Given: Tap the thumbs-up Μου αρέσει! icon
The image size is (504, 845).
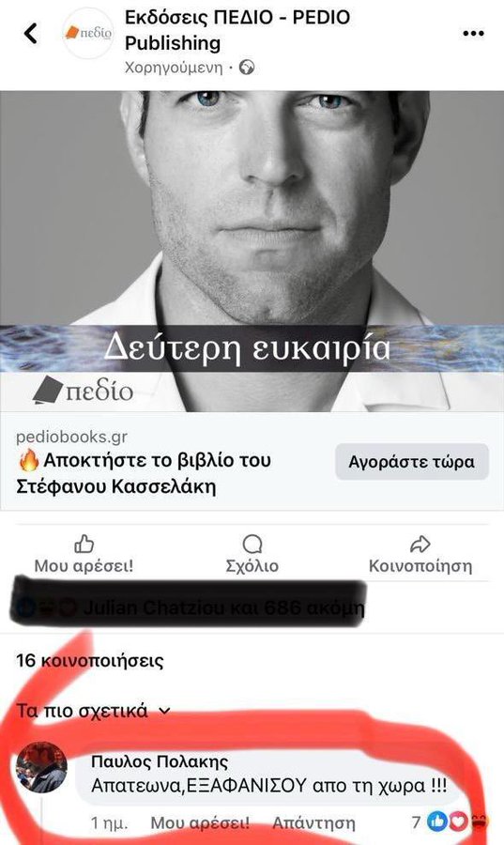Looking at the screenshot, I should point(84,544).
